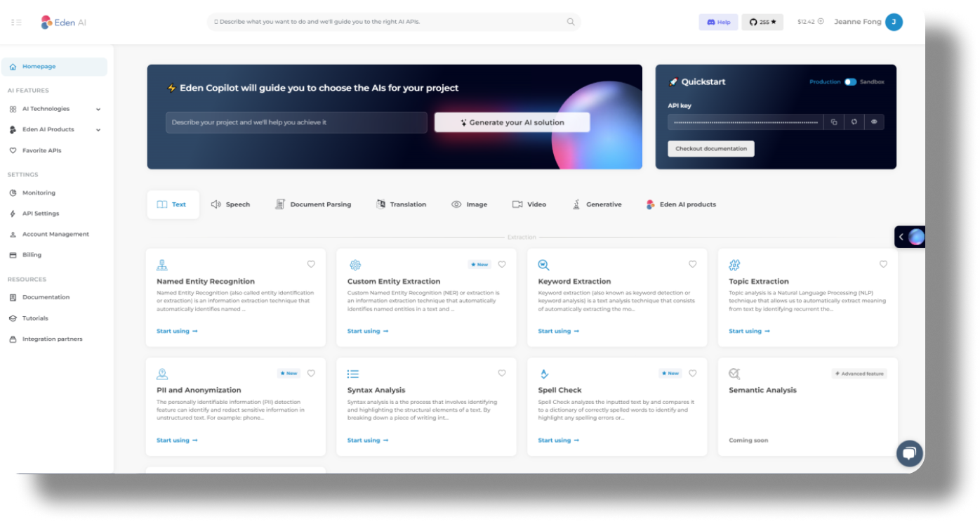This screenshot has width=980, height=522.
Task: Favorite the Named Entity Recognition card
Action: point(311,264)
